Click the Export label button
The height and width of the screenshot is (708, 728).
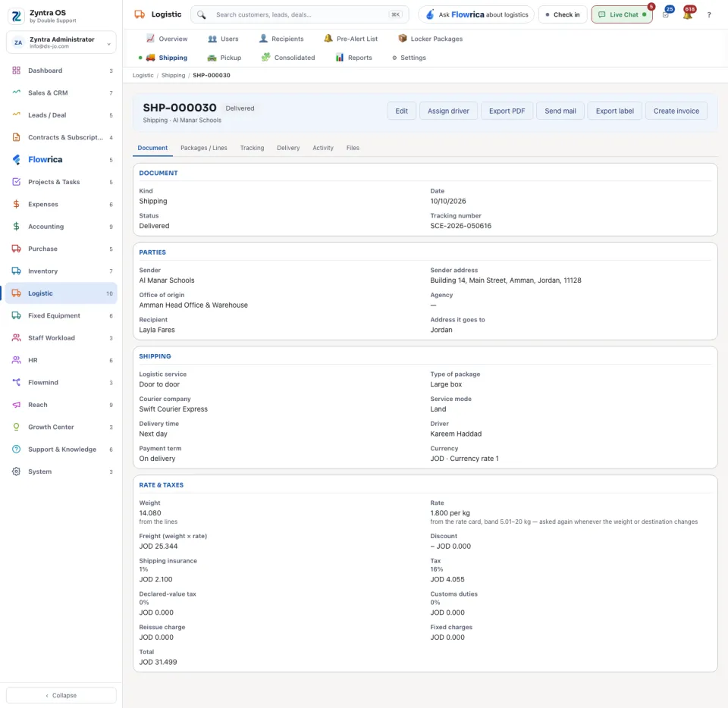614,111
